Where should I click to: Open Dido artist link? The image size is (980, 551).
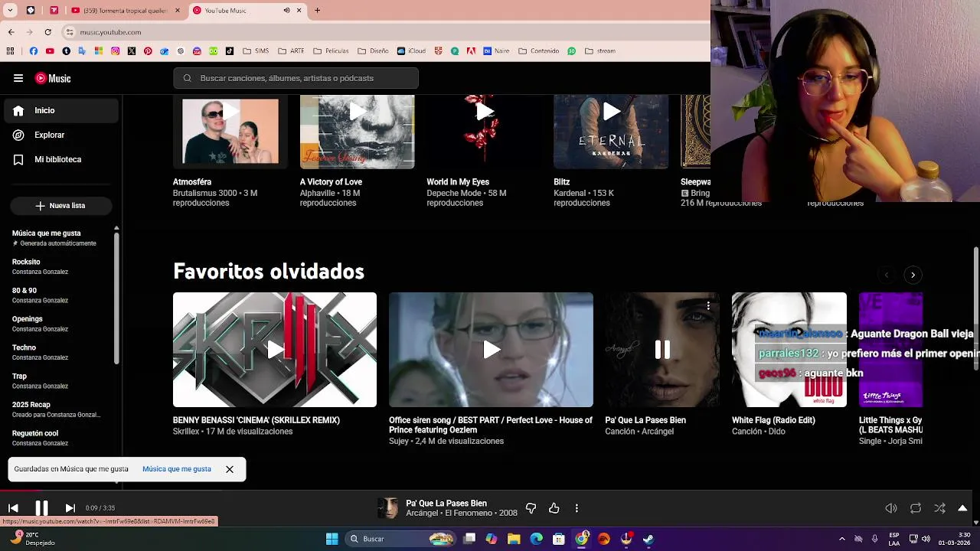[776, 432]
